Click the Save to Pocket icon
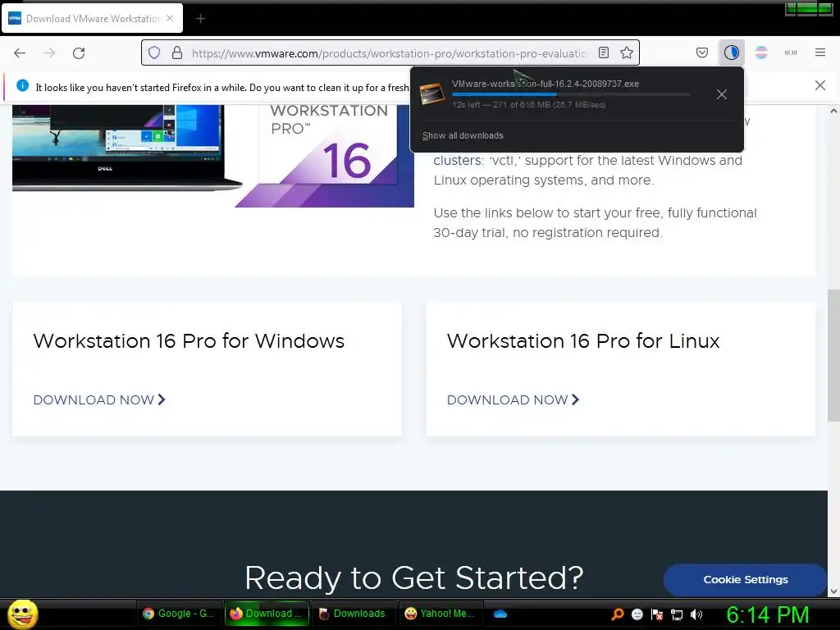 coord(702,52)
